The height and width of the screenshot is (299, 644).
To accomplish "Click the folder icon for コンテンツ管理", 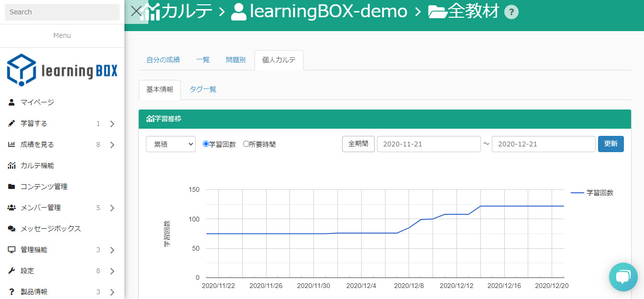I will click(11, 187).
